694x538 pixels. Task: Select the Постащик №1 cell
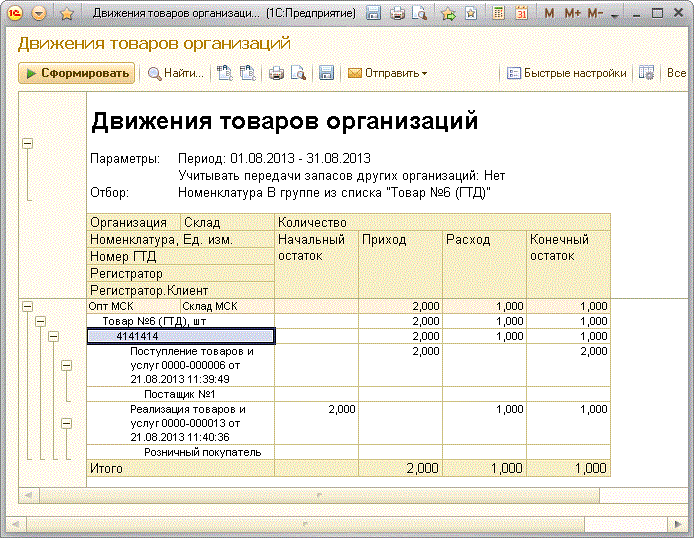(181, 394)
